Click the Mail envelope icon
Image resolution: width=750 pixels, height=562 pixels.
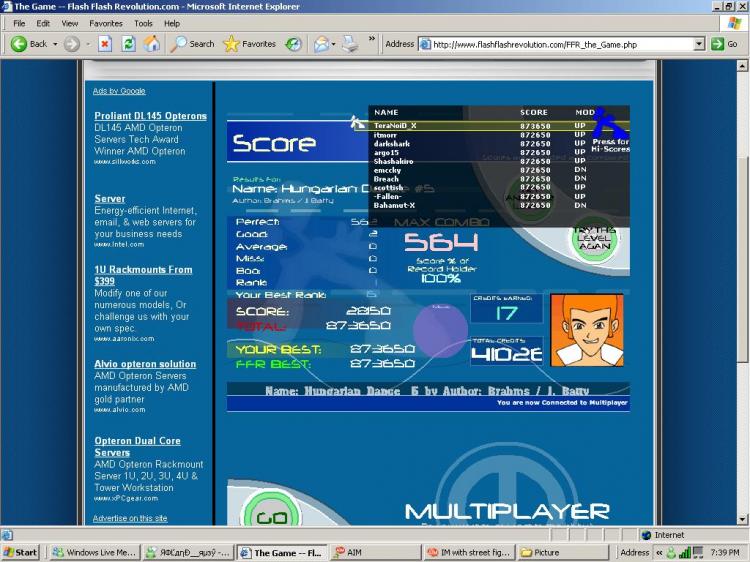coord(321,44)
